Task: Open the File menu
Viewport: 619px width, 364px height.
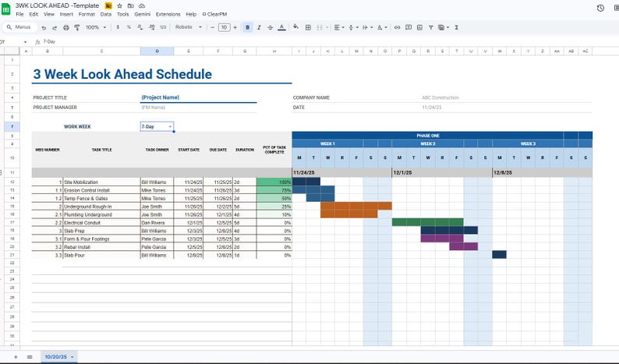Action: click(x=19, y=14)
